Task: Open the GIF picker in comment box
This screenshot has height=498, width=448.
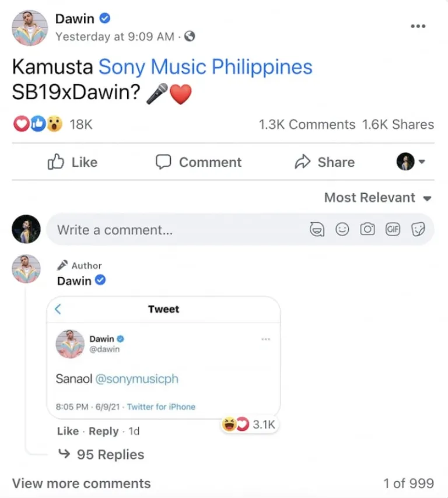Action: pos(393,230)
